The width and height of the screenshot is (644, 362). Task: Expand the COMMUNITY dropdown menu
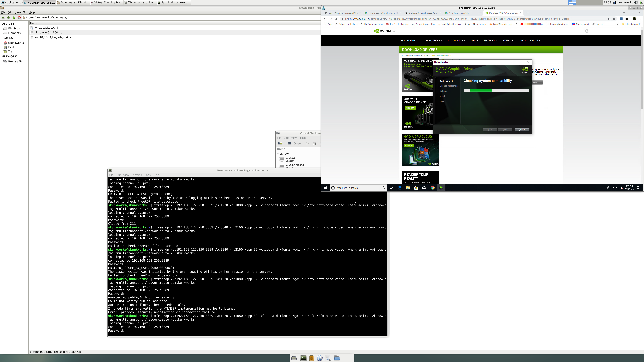[x=457, y=40]
